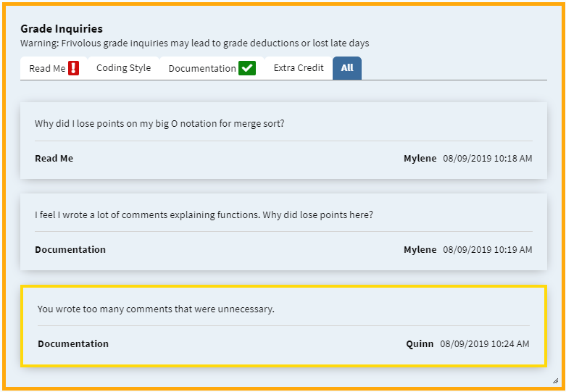
Task: Click Mylene's name on the 10:19 AM post
Action: 420,250
